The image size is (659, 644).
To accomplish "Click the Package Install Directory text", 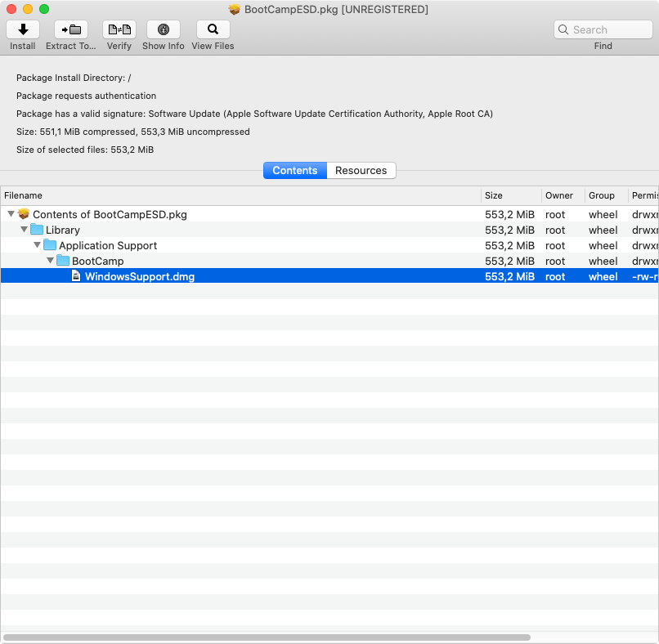I will (74, 78).
